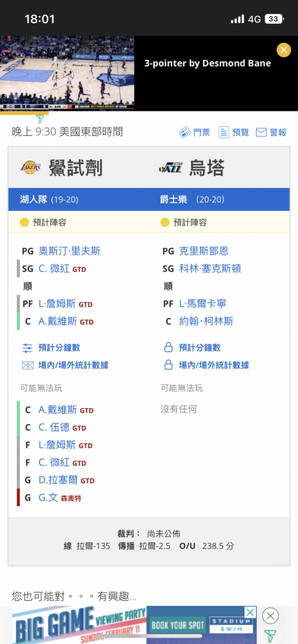Play the Desmond Bane 3-pointer video thumbnail
Screen dimensions: 298x644
tap(67, 73)
